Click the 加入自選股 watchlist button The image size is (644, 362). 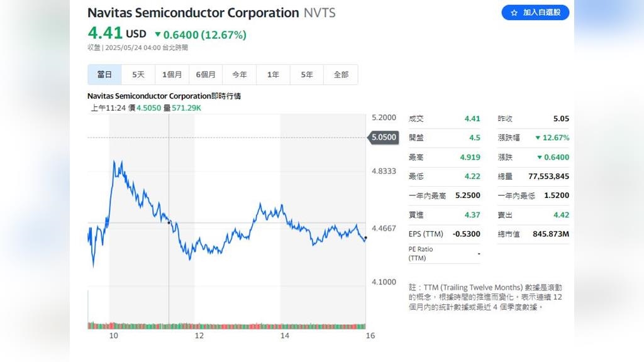point(535,13)
